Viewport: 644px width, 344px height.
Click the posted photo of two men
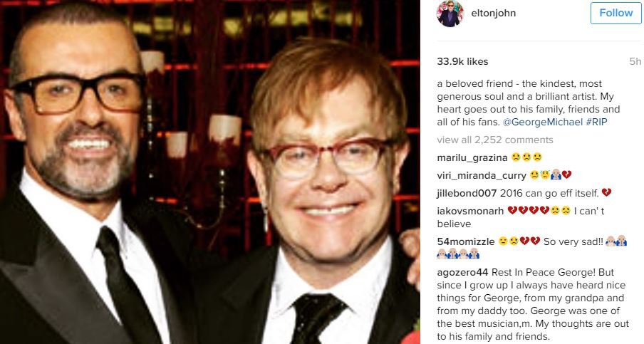[210, 172]
